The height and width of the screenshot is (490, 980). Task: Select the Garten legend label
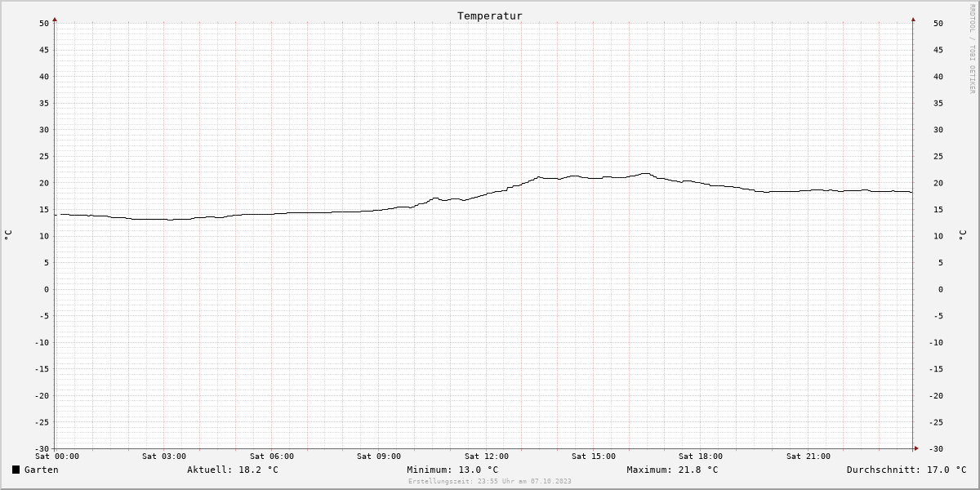tap(41, 470)
